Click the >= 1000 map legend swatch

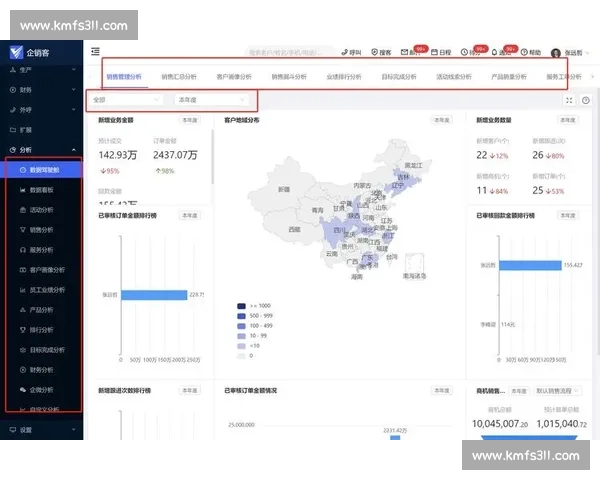point(242,307)
